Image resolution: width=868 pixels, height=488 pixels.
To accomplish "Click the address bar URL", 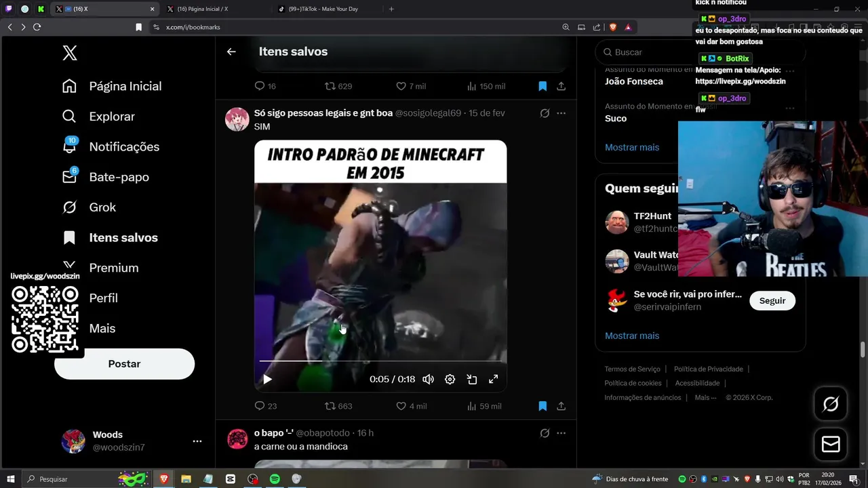I will coord(193,27).
